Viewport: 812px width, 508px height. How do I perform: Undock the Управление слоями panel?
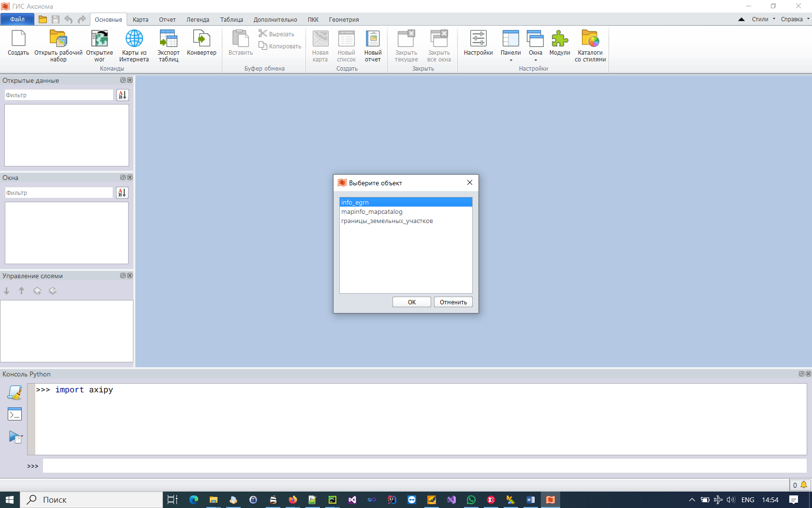coord(123,276)
